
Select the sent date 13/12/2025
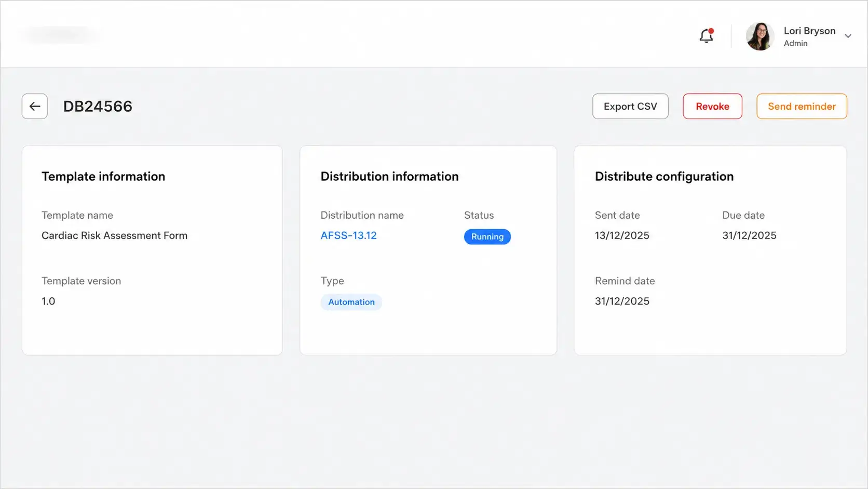622,235
